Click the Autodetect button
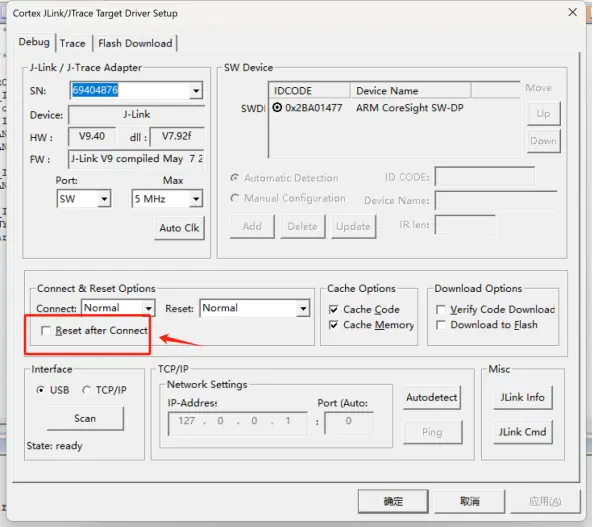Image resolution: width=593 pixels, height=527 pixels. pyautogui.click(x=432, y=397)
